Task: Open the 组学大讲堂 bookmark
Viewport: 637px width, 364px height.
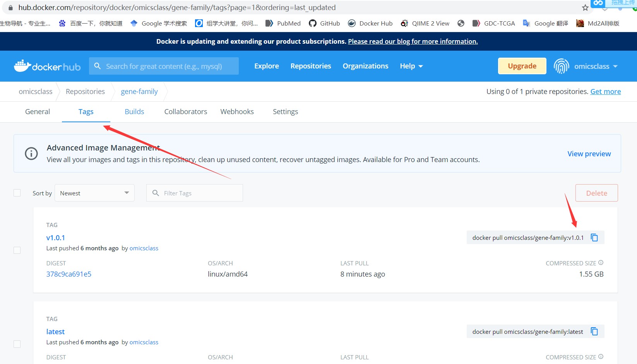Action: coord(226,23)
